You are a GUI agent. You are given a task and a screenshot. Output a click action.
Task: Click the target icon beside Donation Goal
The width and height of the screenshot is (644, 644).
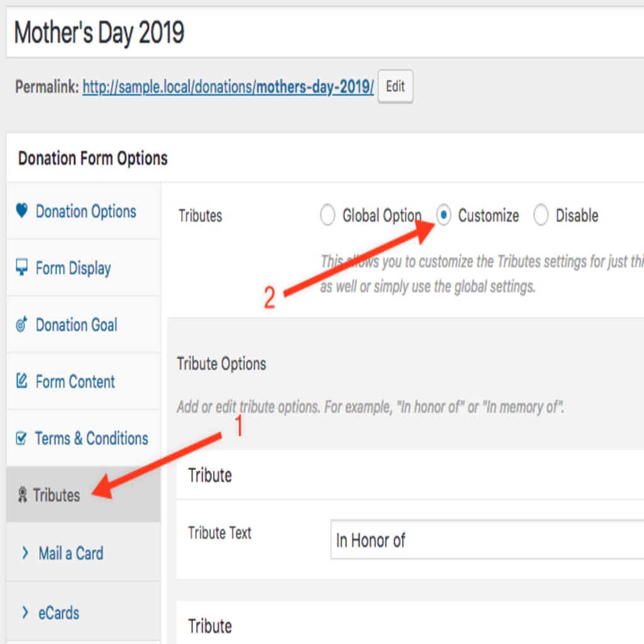(22, 324)
